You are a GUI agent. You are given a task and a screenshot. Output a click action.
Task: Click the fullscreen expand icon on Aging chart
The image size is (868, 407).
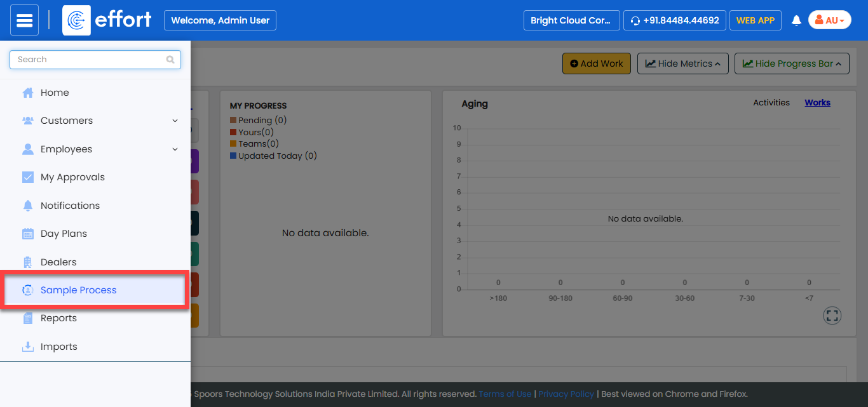coord(832,316)
